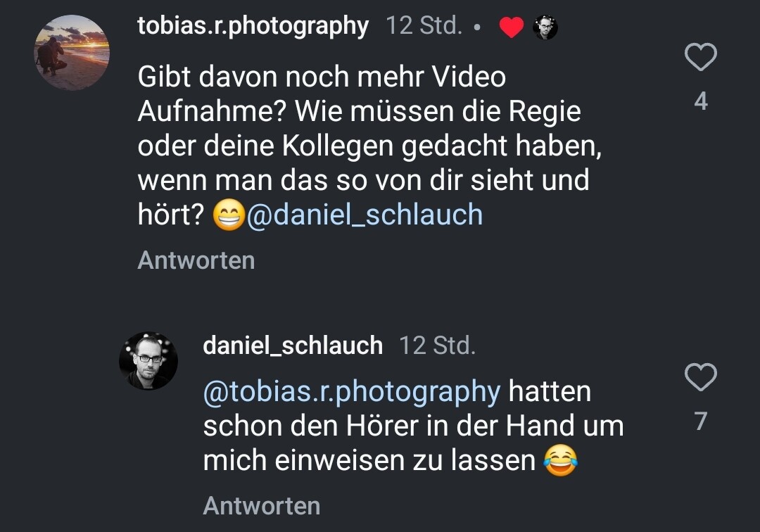
Task: Open daniel_schlauch's profile picture
Action: tap(148, 360)
